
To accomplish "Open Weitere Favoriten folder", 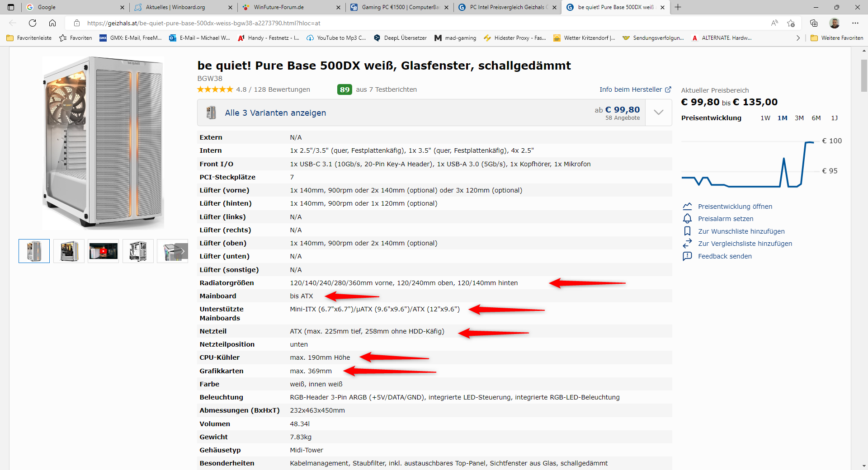I will coord(837,38).
